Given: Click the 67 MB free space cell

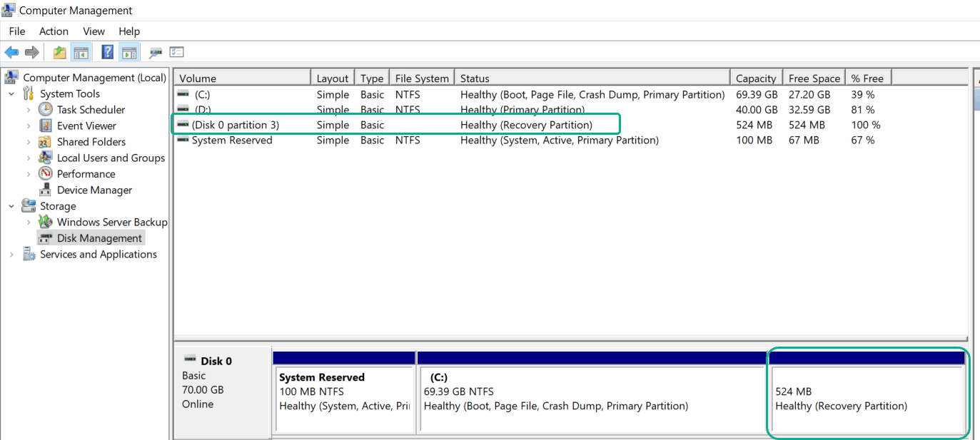Looking at the screenshot, I should pos(804,140).
